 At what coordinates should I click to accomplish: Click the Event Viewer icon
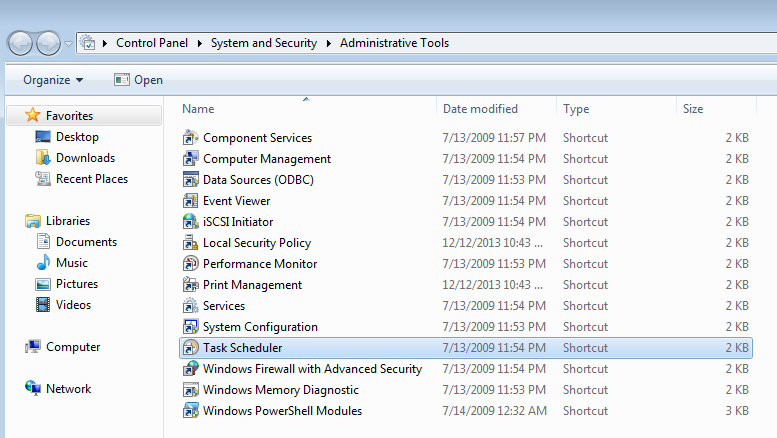(191, 201)
